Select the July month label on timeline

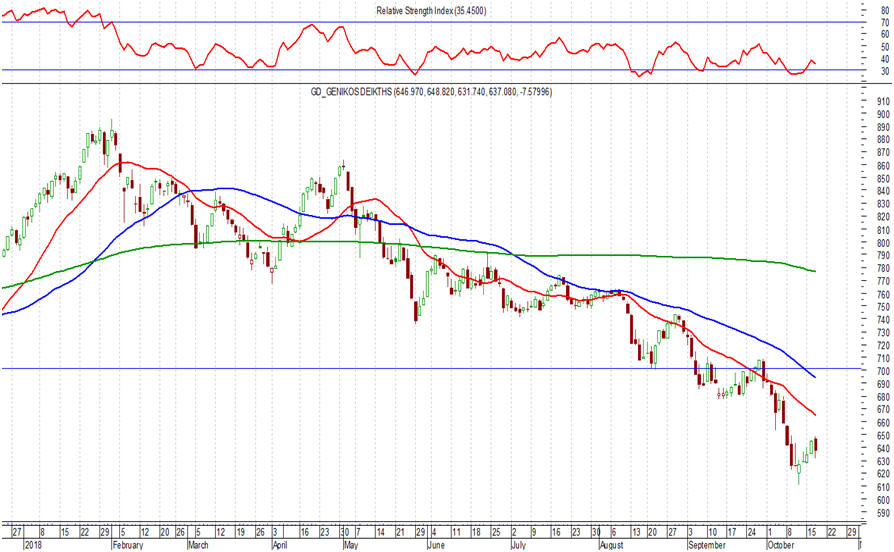[x=518, y=545]
